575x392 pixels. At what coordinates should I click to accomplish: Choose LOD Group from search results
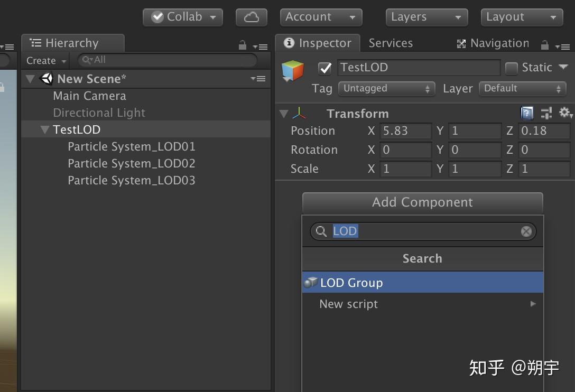pos(422,282)
